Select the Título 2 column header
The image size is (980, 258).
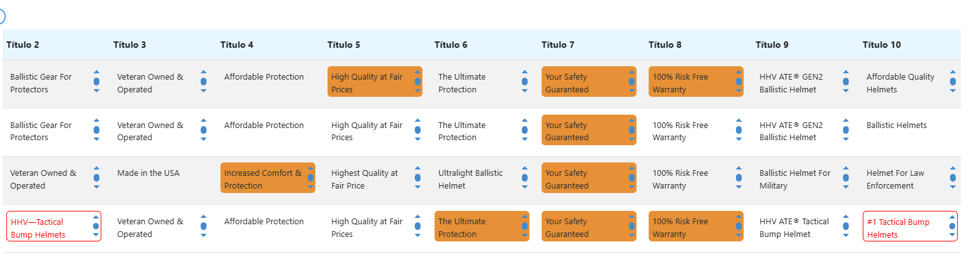tap(23, 45)
